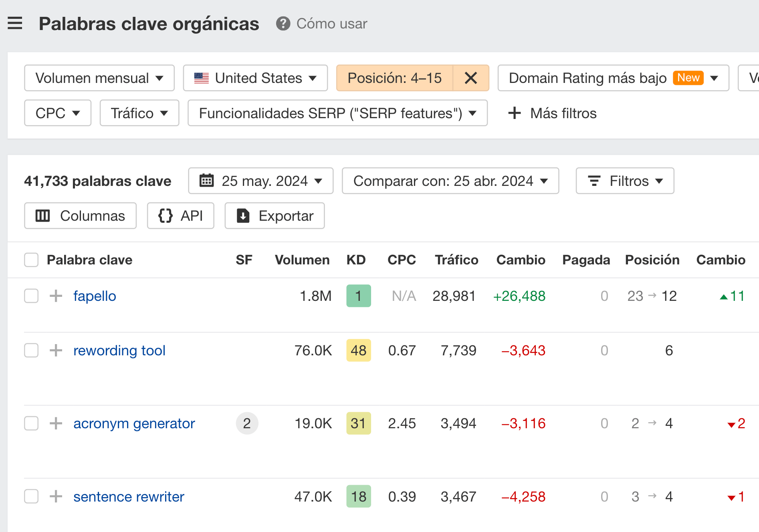Select the sentence rewriter row checkbox
This screenshot has width=759, height=532.
[31, 497]
